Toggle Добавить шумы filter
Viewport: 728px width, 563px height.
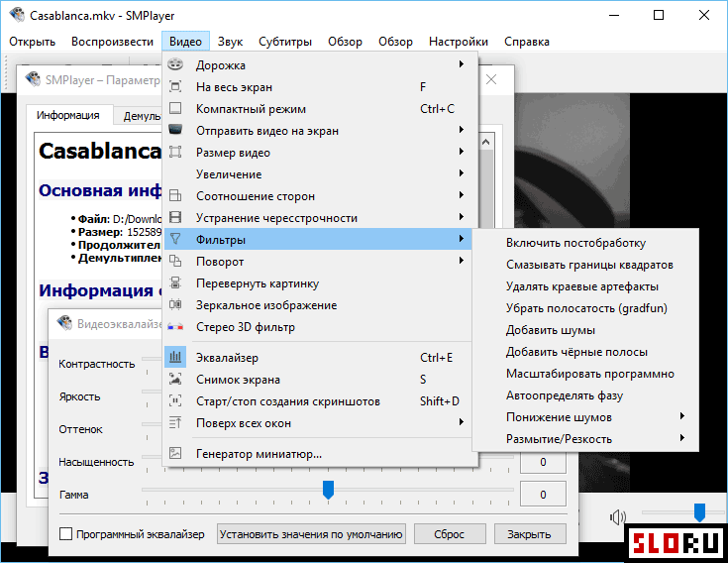click(585, 330)
